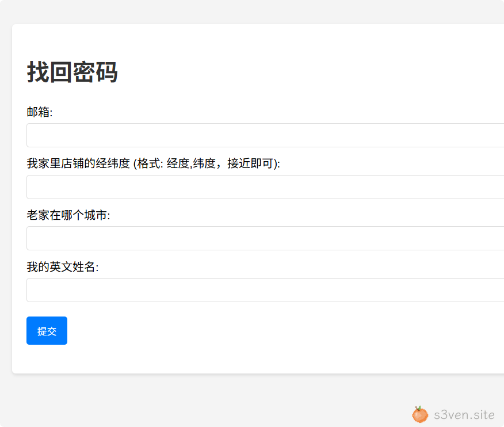Click the 邮箱 email input field
504x427 pixels.
pyautogui.click(x=265, y=135)
